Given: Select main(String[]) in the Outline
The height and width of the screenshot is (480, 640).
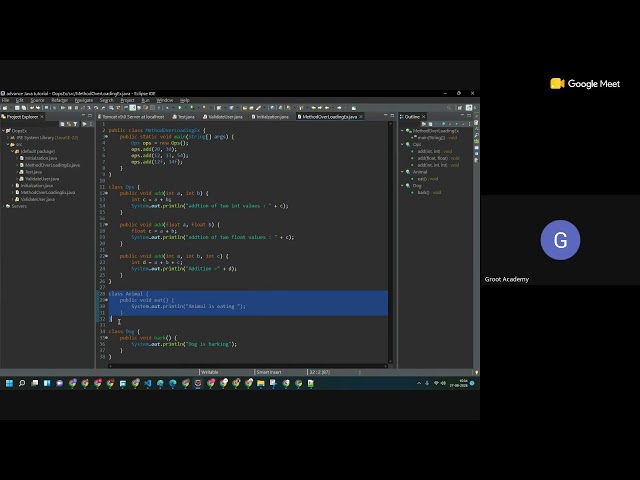Looking at the screenshot, I should coord(437,138).
